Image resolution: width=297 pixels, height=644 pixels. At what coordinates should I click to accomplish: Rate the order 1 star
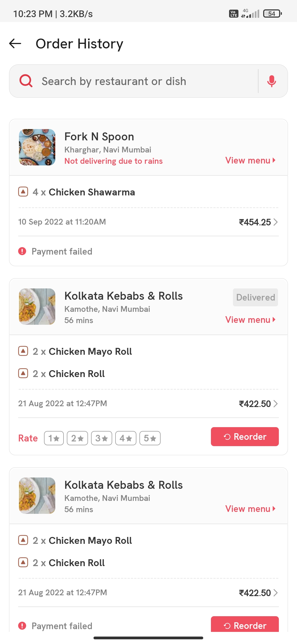pyautogui.click(x=54, y=438)
